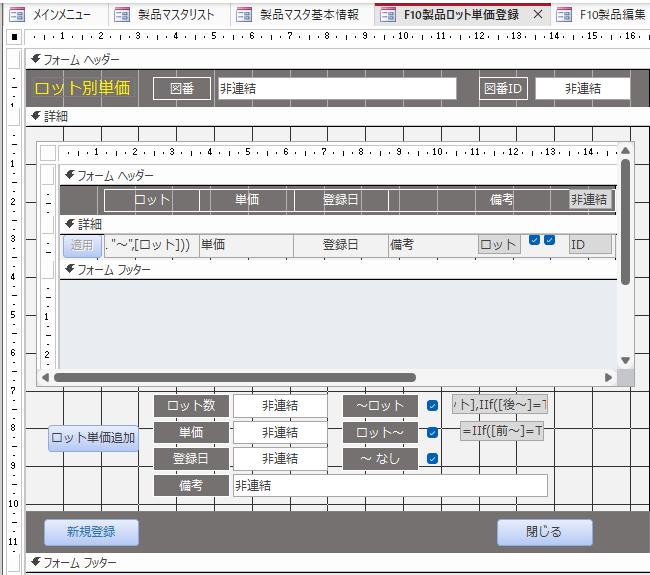650x575 pixels.
Task: Select second checkbox in subform detail row
Action: pyautogui.click(x=549, y=240)
